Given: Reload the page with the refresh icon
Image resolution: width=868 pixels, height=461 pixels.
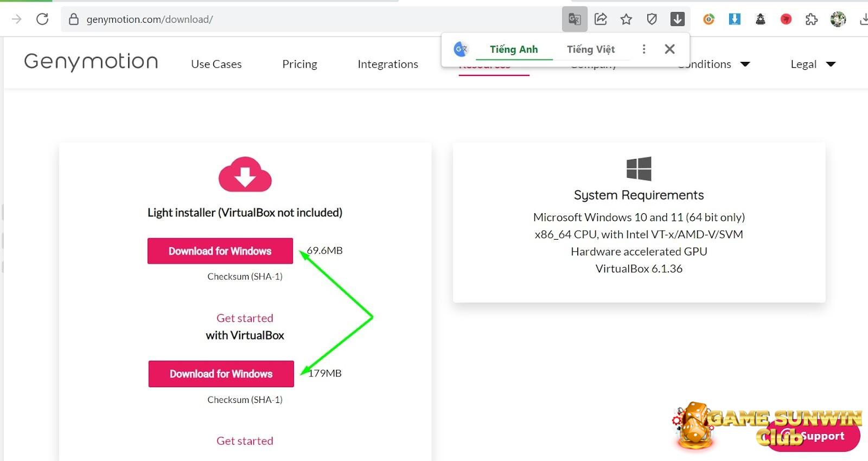Looking at the screenshot, I should [x=42, y=19].
